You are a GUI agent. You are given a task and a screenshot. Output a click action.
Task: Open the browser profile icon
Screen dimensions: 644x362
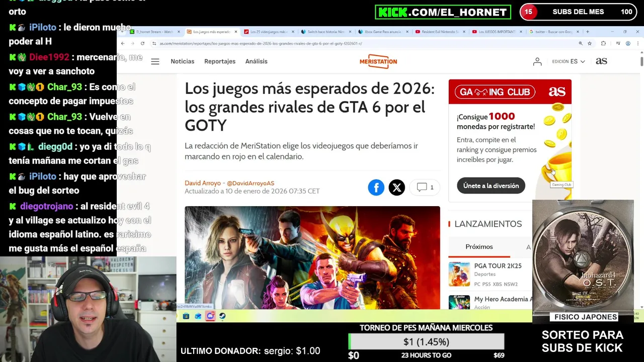tap(628, 44)
